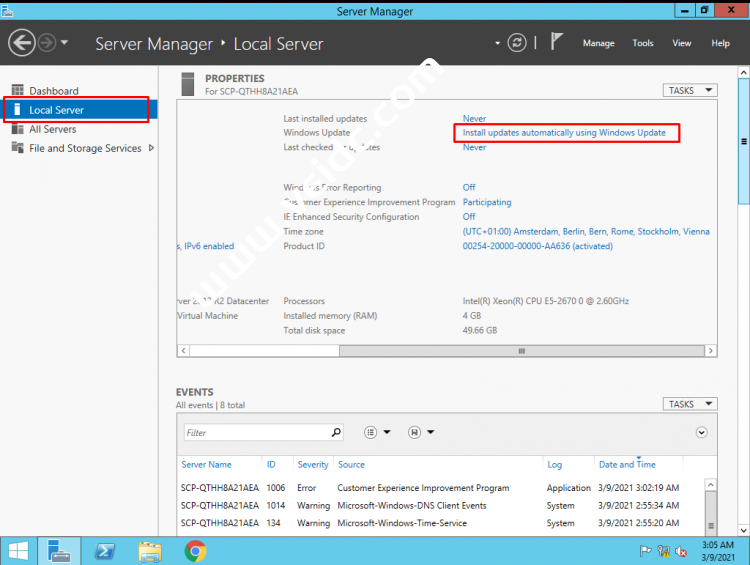Launch Google Chrome from taskbar
This screenshot has width=750, height=565.
(x=195, y=551)
